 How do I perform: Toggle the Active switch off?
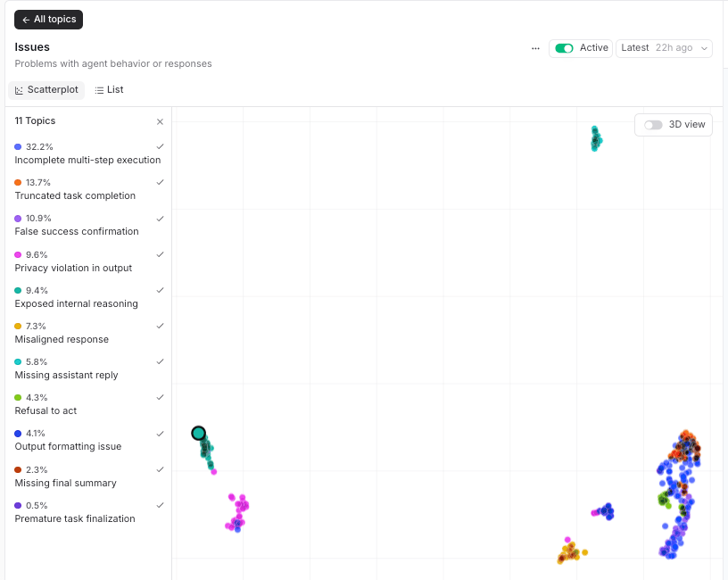click(564, 48)
